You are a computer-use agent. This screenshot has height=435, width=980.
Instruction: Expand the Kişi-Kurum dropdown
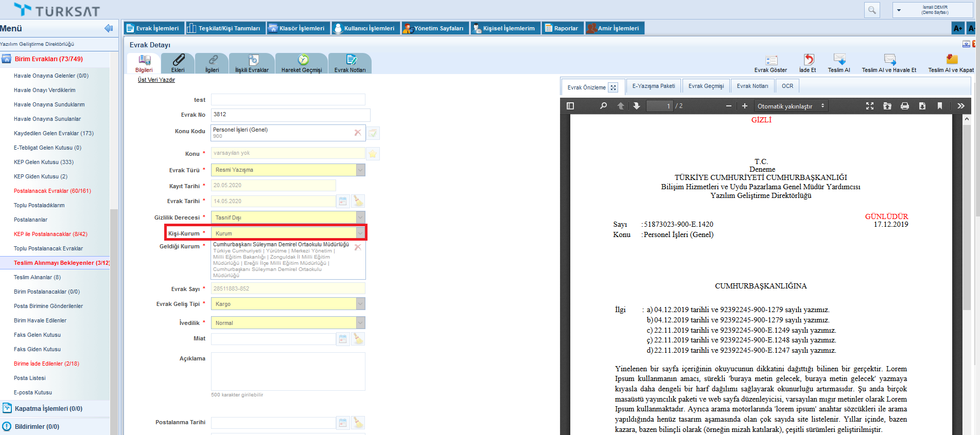coord(360,233)
